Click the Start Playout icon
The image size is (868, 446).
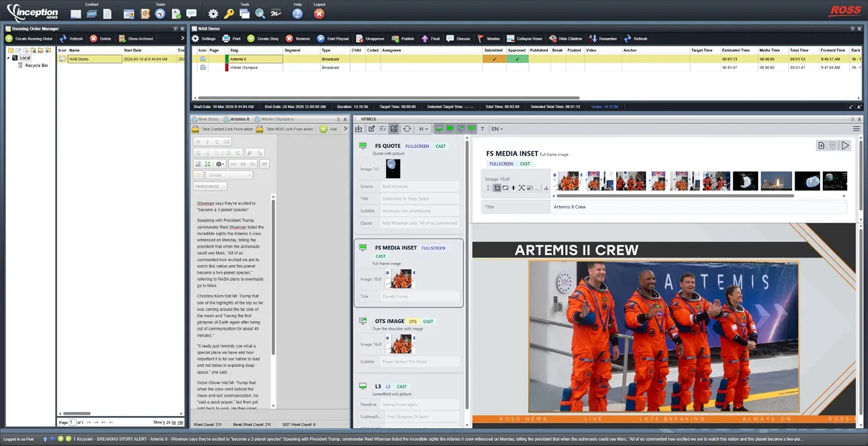[x=321, y=39]
